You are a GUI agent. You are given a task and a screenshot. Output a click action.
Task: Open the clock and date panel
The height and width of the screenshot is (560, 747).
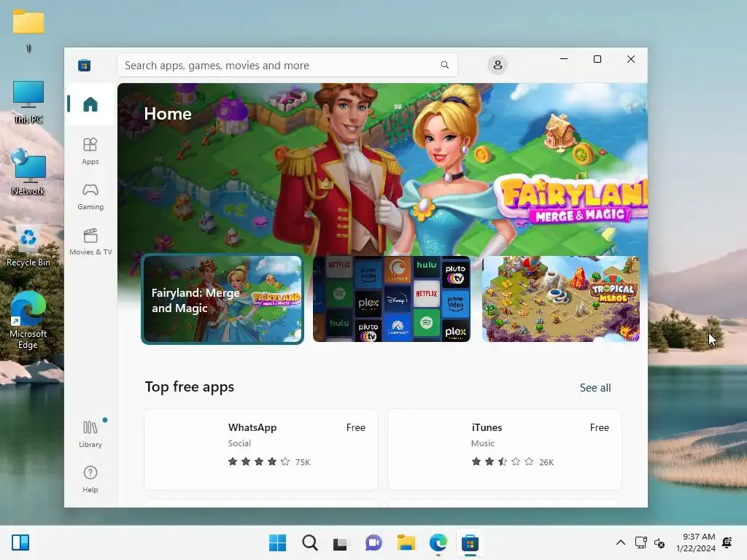pyautogui.click(x=695, y=542)
